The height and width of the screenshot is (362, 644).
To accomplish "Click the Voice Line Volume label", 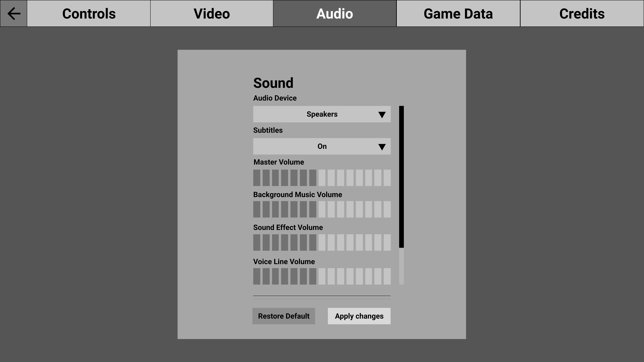I will tap(284, 262).
